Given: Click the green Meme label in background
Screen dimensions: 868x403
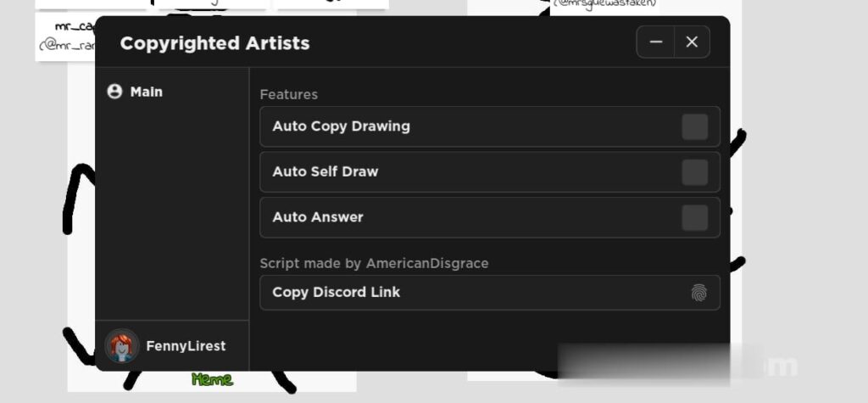Looking at the screenshot, I should pos(211,379).
